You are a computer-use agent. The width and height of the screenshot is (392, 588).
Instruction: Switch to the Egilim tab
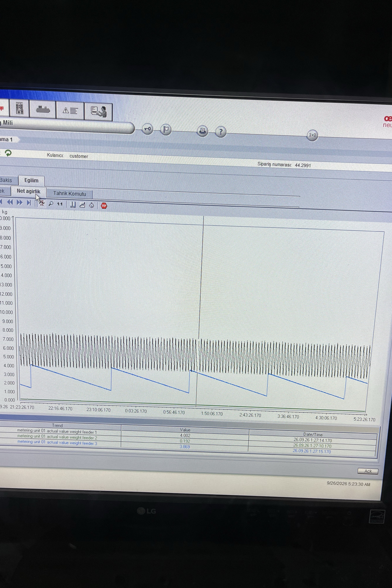click(x=31, y=181)
